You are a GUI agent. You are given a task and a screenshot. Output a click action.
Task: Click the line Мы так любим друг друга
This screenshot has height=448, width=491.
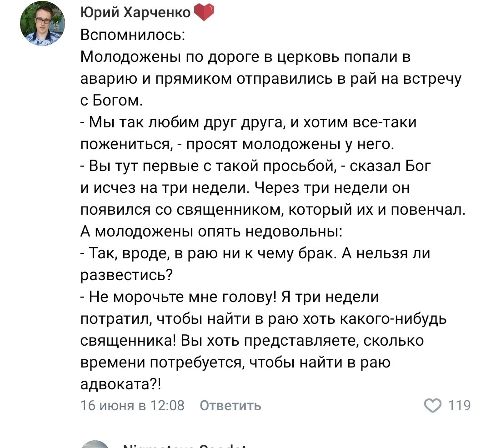click(x=248, y=122)
